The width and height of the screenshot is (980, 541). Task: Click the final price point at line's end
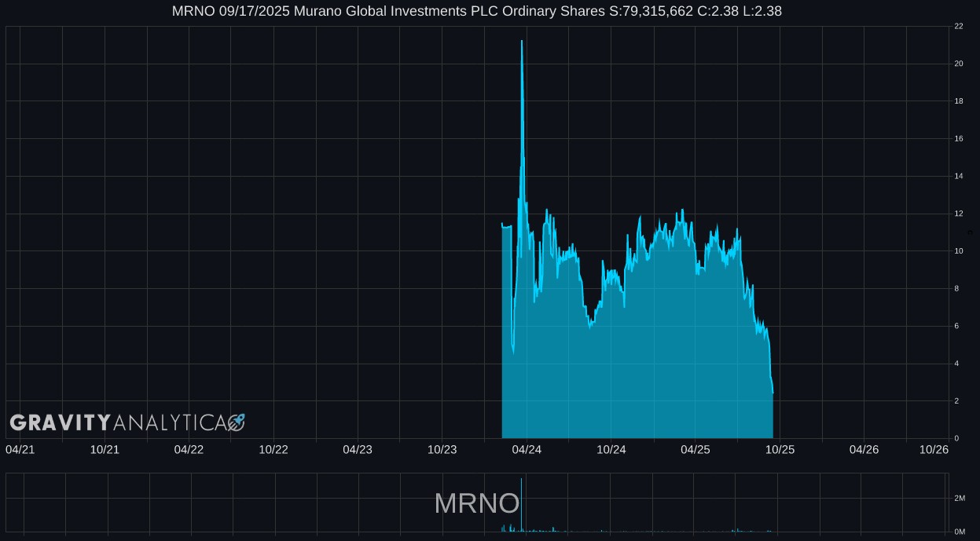pyautogui.click(x=773, y=393)
